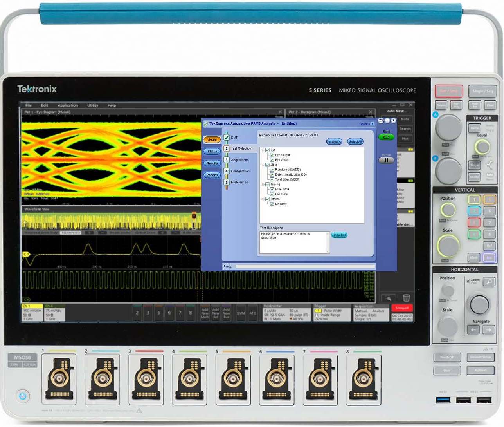Open the Options dropdown in TekExpress
The width and height of the screenshot is (504, 427).
(x=367, y=124)
